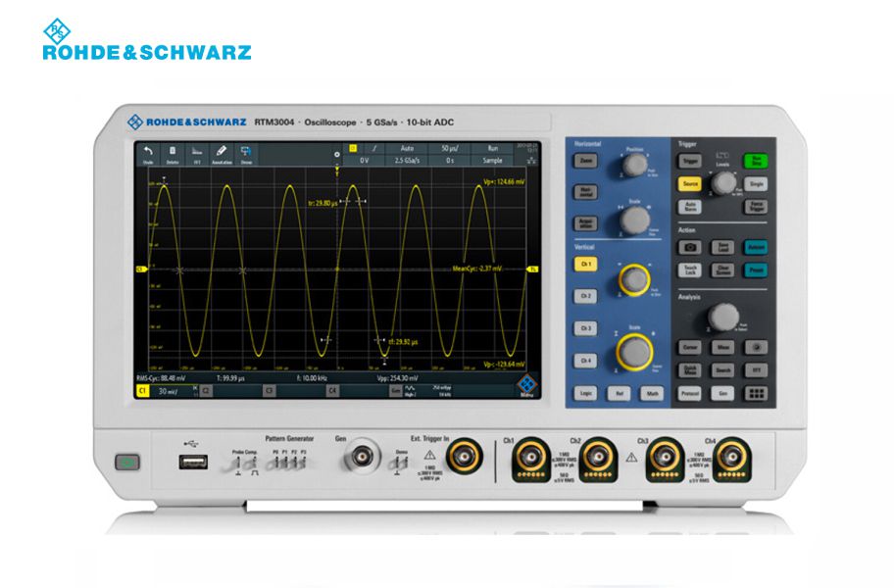Open the 0 V trigger level field
The image size is (894, 588).
coord(365,161)
